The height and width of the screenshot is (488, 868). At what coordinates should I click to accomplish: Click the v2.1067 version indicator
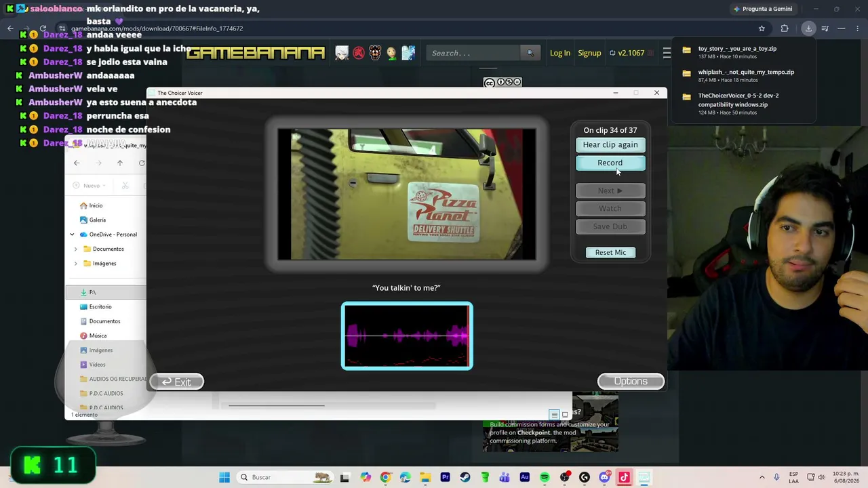point(627,53)
